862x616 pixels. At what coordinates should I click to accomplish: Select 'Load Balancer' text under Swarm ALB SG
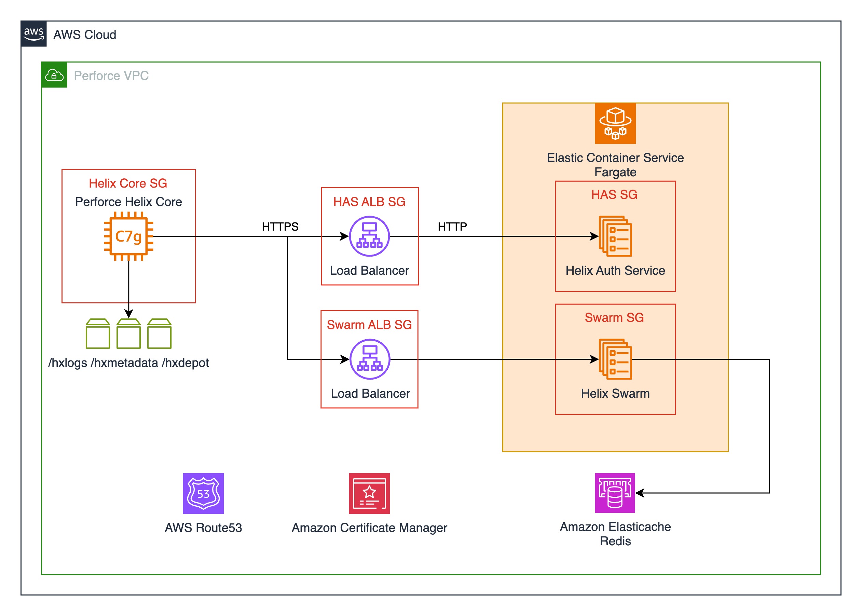click(370, 393)
